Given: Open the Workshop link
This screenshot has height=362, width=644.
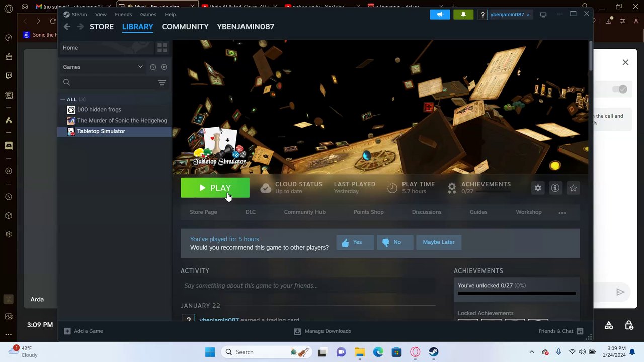Looking at the screenshot, I should (x=529, y=212).
